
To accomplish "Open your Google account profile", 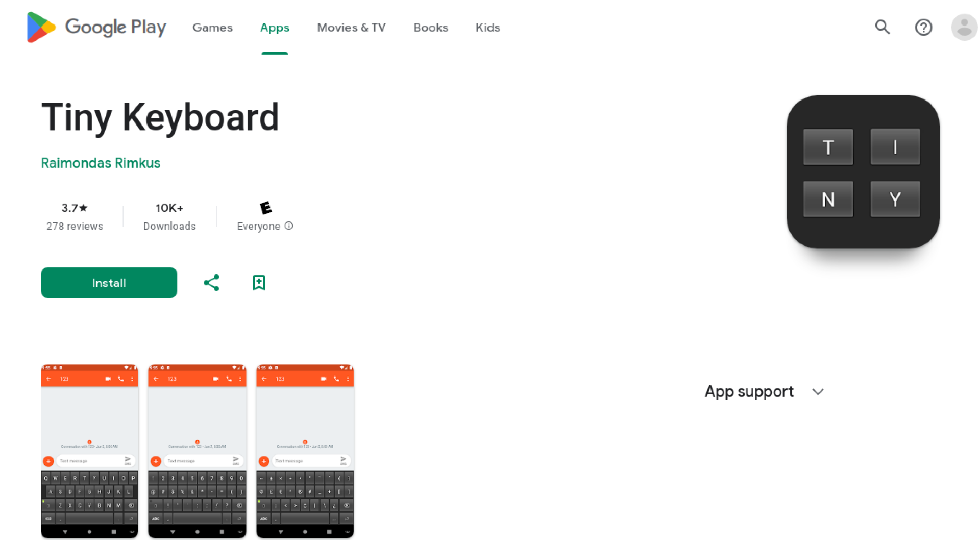I will (964, 28).
